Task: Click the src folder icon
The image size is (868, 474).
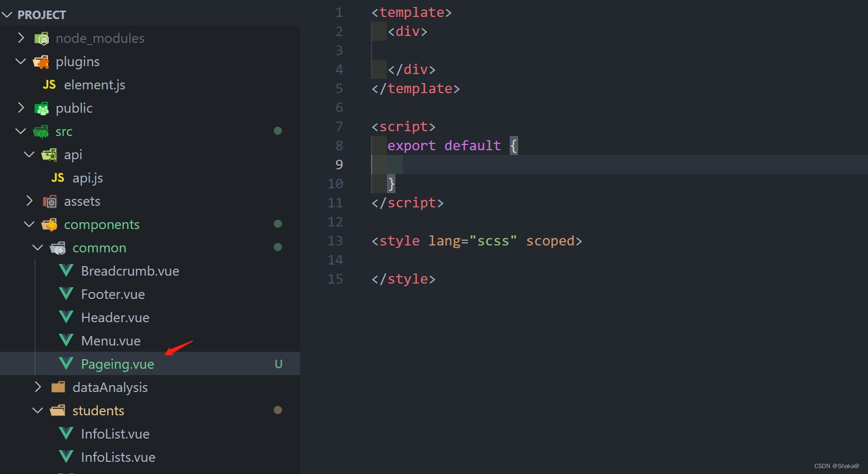Action: [x=41, y=132]
